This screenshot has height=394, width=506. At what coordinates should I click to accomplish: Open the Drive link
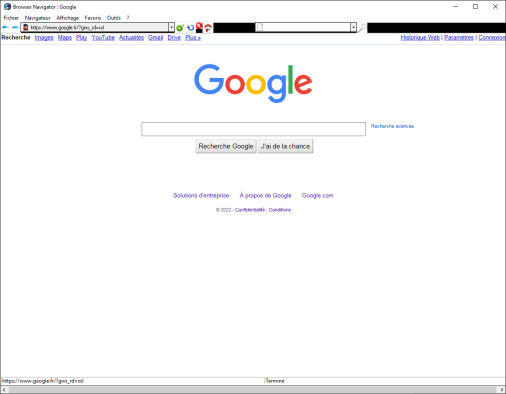point(174,38)
